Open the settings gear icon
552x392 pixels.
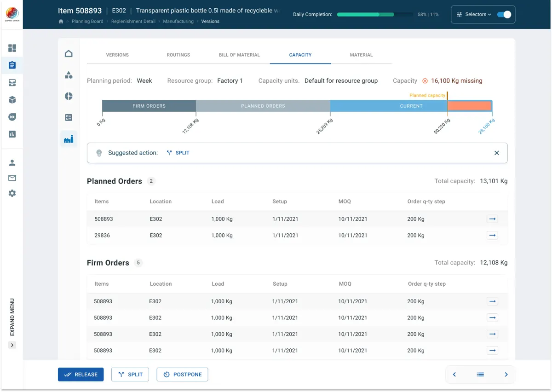click(12, 193)
